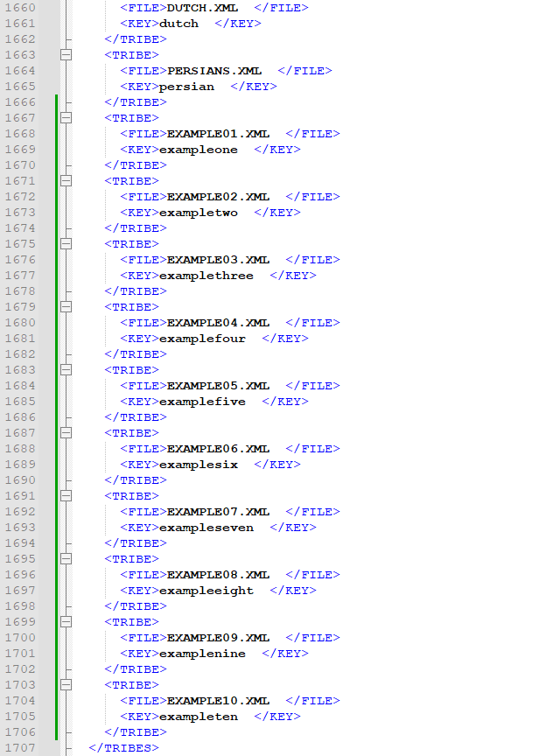The height and width of the screenshot is (756, 546).
Task: Click the text DUTCH.XML
Action: point(203,8)
